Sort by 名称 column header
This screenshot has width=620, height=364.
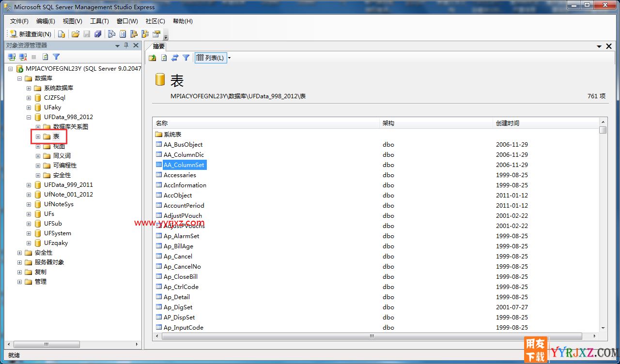266,123
